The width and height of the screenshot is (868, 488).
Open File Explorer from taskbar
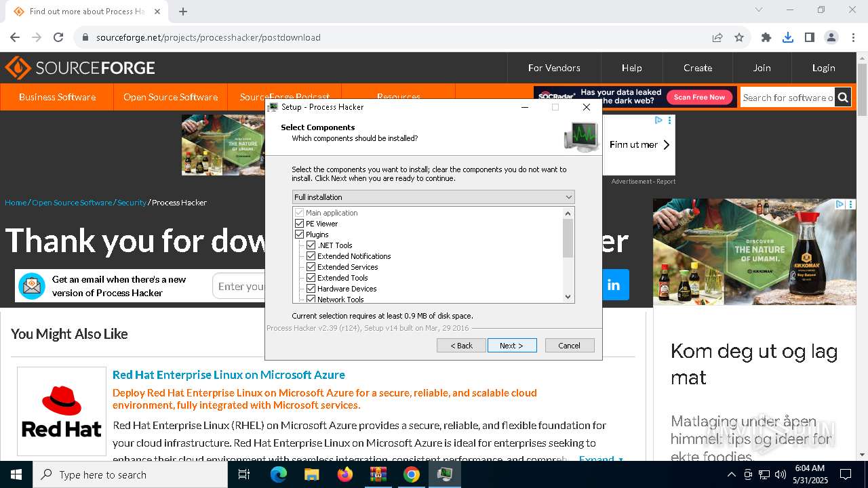pyautogui.click(x=312, y=474)
